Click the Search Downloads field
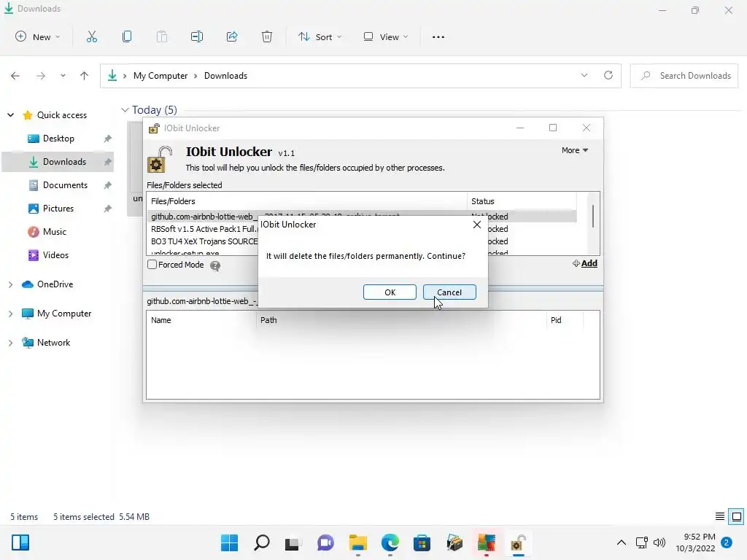 pos(684,76)
